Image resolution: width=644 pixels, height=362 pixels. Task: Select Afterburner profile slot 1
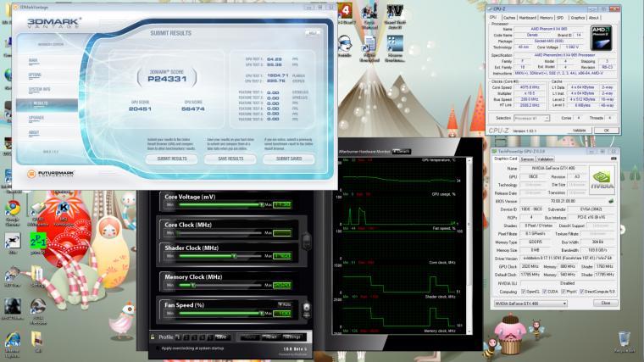tap(178, 337)
